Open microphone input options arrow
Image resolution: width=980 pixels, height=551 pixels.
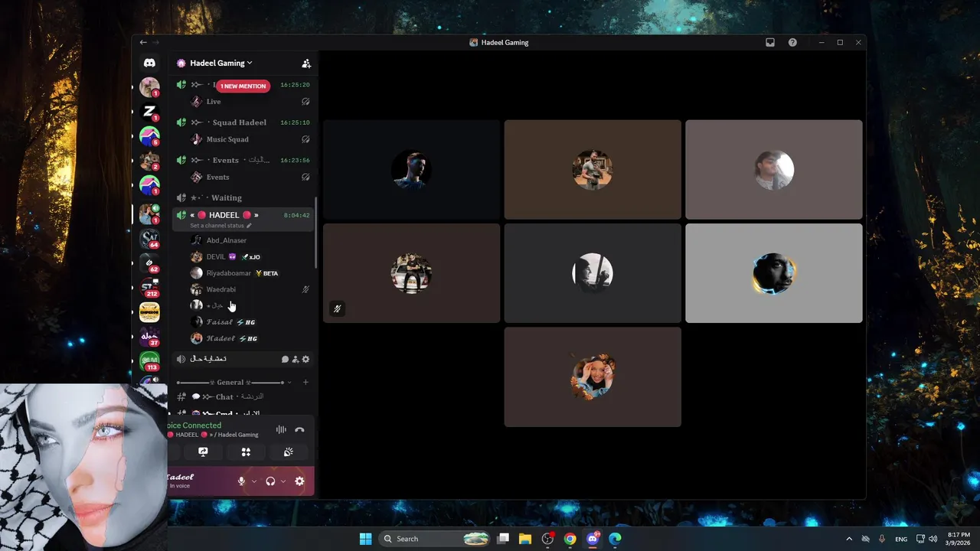(x=254, y=481)
